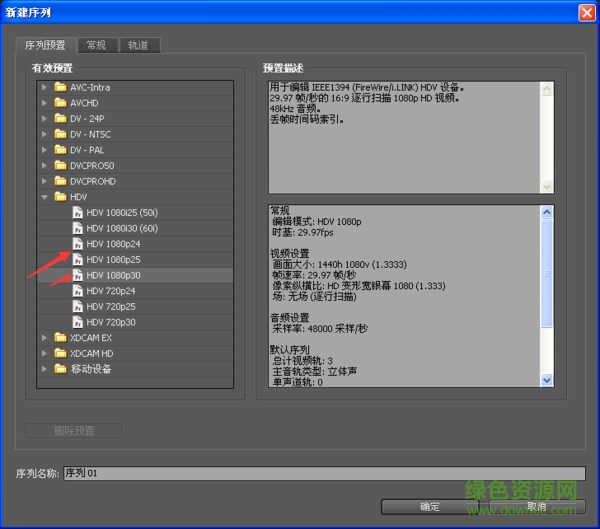This screenshot has width=600, height=529.
Task: Click the AVCHD folder icon
Action: [x=61, y=103]
